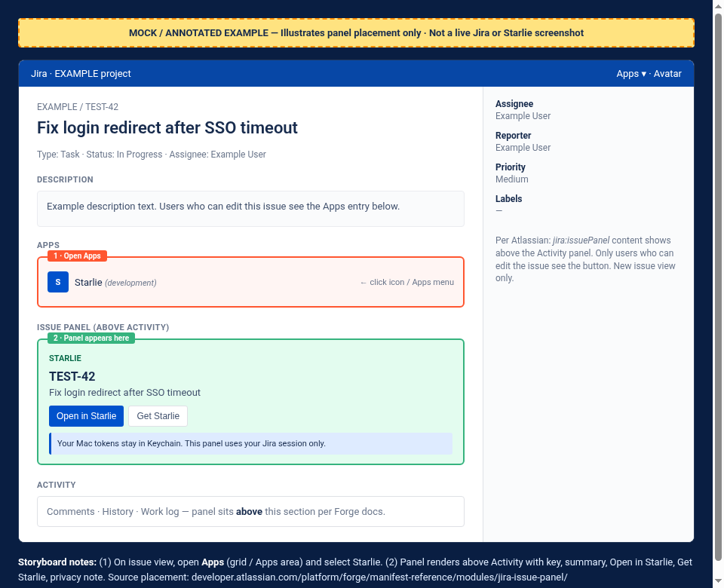Screen dimensions: 724x588
Task: Click the Get Starlie button
Action: pos(158,416)
